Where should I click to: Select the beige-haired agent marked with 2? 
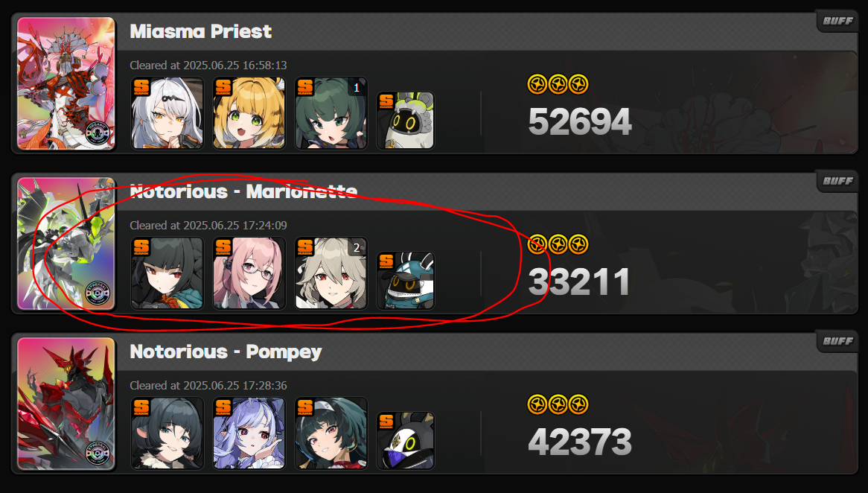[x=331, y=273]
